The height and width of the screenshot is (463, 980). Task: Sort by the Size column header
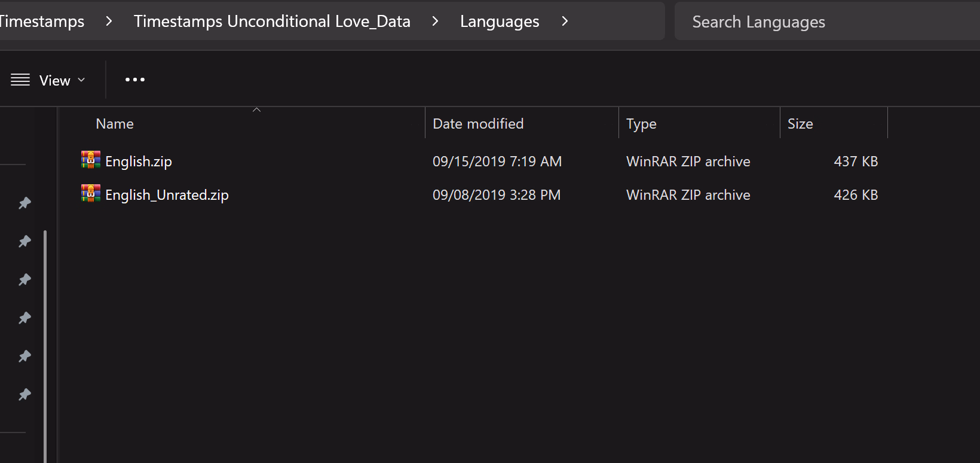(800, 124)
